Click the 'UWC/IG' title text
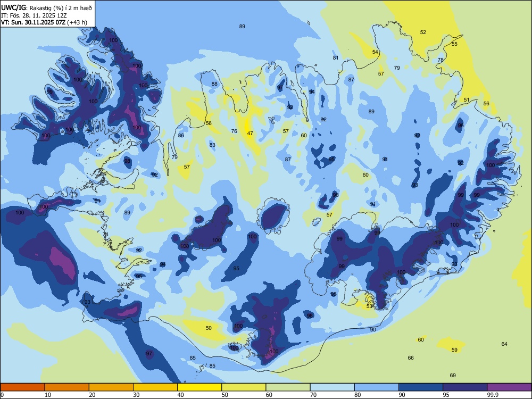The image size is (532, 399). [x=13, y=7]
